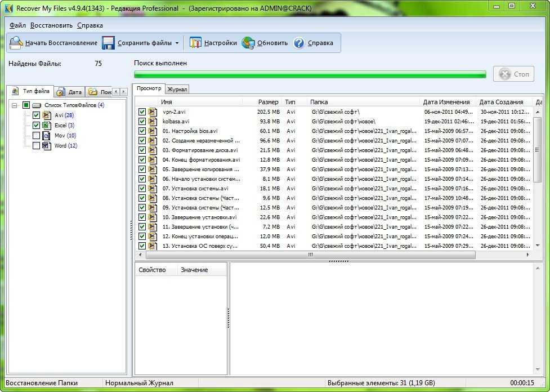The image size is (550, 392).
Task: Toggle checkbox for 04. Конец форматирования.avi
Action: [142, 160]
